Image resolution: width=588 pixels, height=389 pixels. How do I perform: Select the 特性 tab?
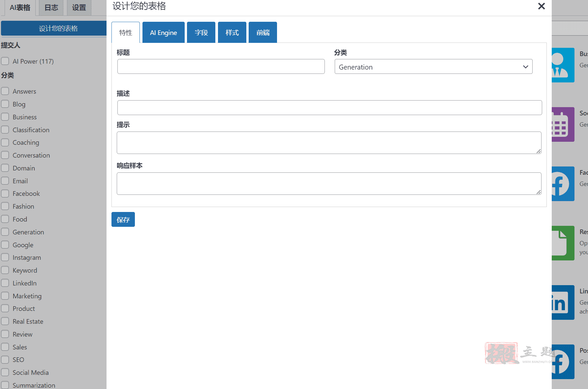pyautogui.click(x=126, y=32)
